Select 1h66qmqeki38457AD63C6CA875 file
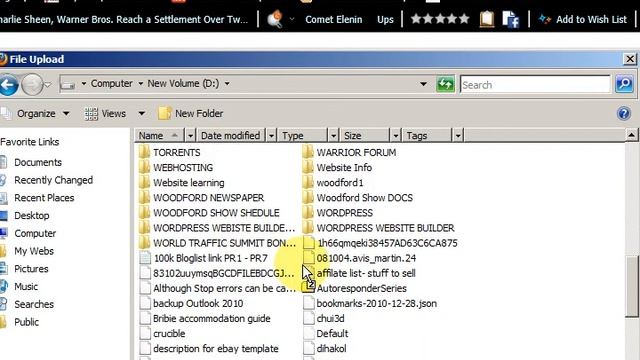This screenshot has width=640, height=360. click(x=380, y=243)
